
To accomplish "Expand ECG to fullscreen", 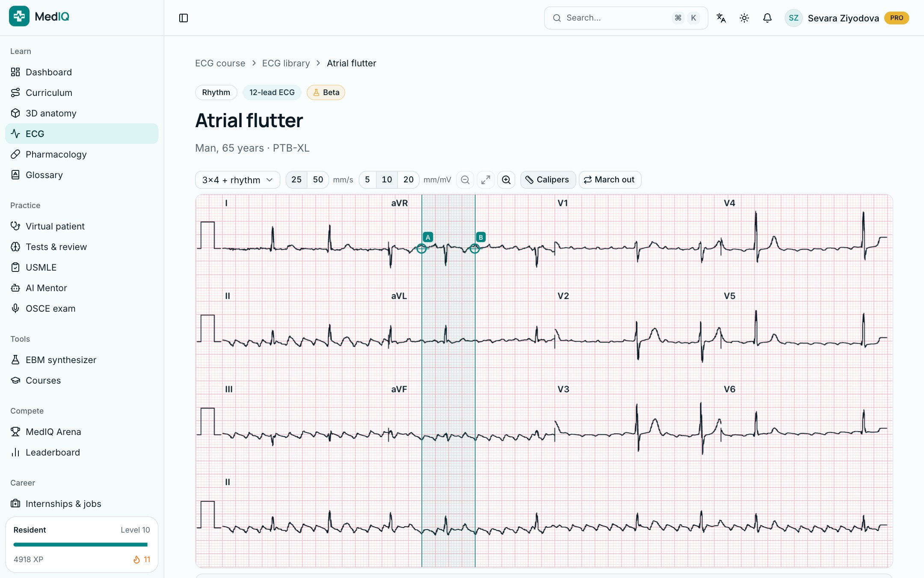I will 486,180.
